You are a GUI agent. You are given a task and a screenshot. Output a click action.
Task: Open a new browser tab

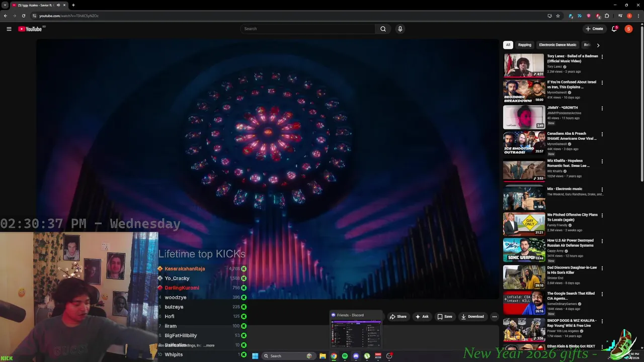click(x=73, y=5)
